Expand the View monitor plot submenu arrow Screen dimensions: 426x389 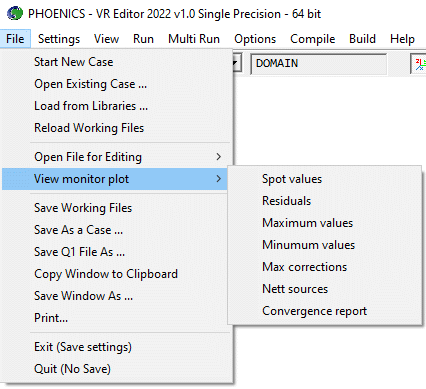(218, 179)
